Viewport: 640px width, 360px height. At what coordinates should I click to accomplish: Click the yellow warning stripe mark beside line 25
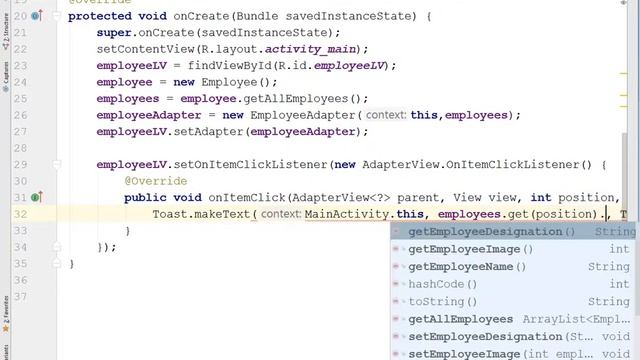point(623,95)
